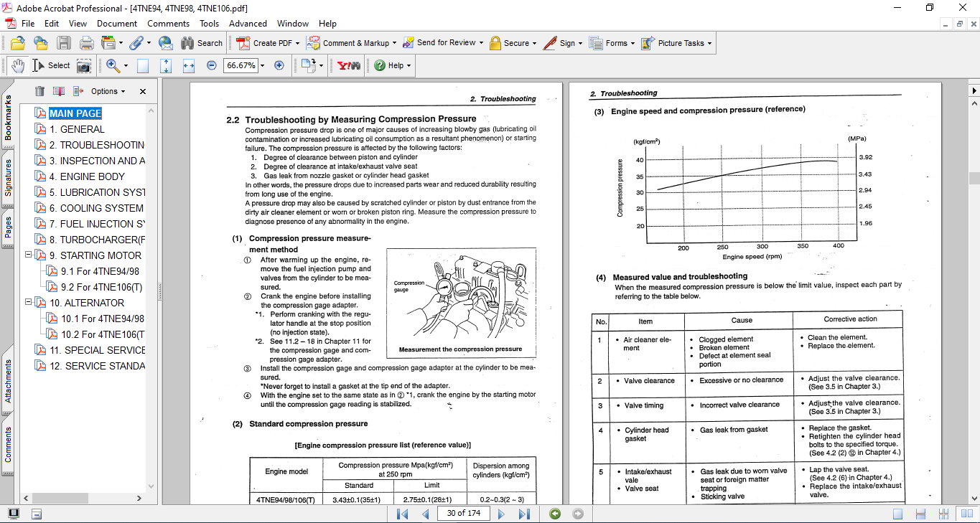Collapse the 9. STARTING MOTOR bookmark

[29, 255]
